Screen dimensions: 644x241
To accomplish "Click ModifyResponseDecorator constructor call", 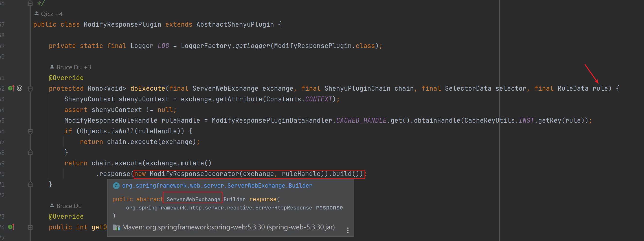I will pos(194,174).
